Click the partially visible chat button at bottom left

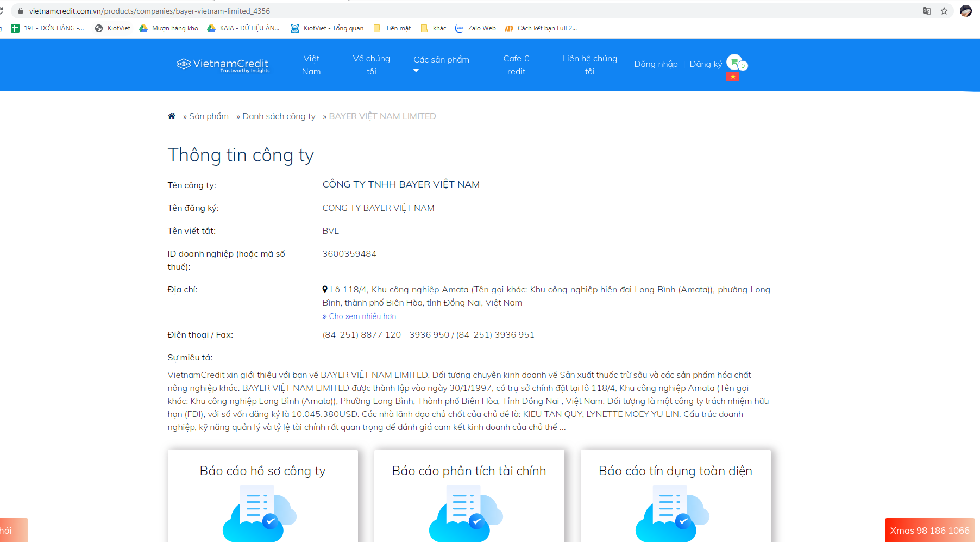tap(14, 530)
